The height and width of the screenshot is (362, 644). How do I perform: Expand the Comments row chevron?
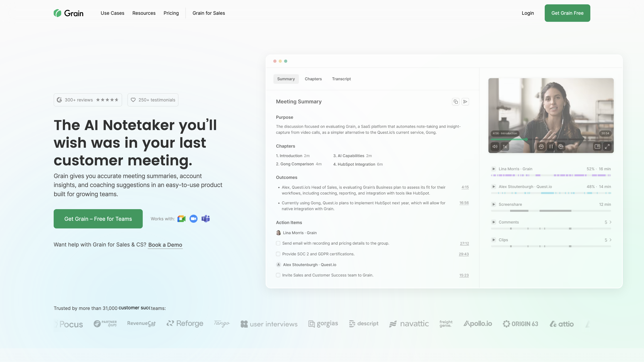(x=610, y=222)
